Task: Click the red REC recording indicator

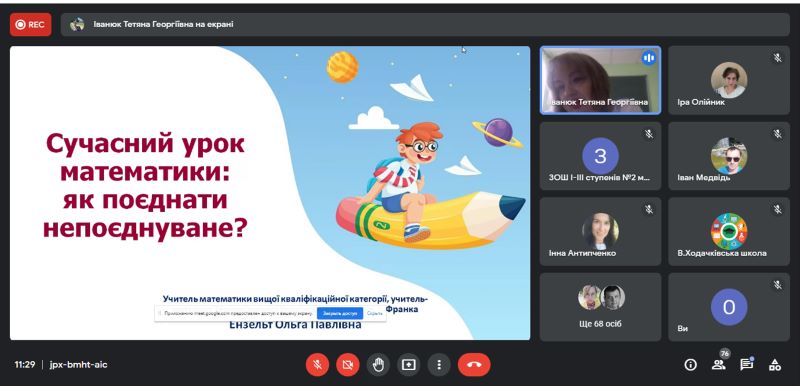Action: 31,24
